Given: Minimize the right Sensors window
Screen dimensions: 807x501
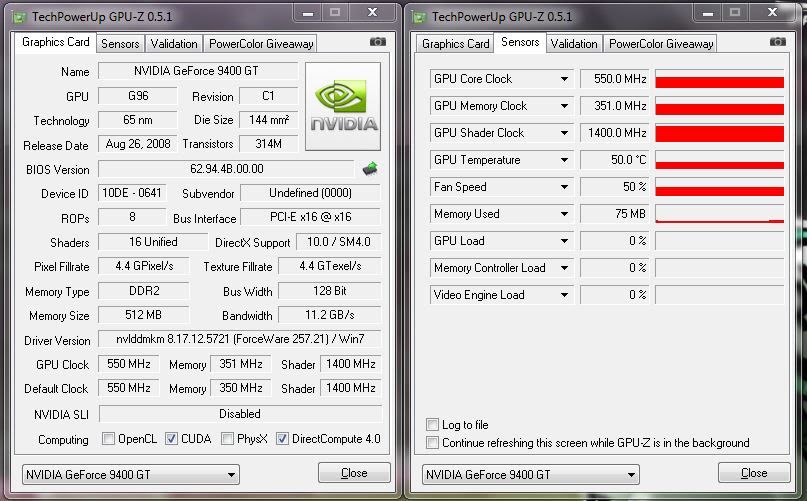Looking at the screenshot, I should pos(708,13).
